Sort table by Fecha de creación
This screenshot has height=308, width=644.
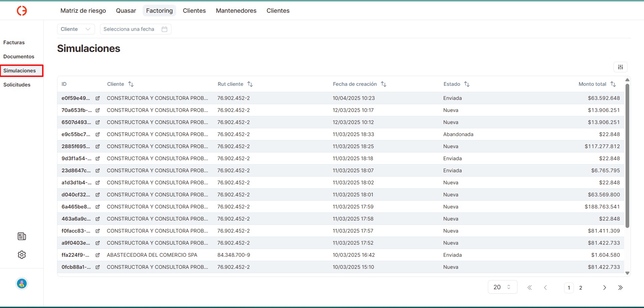click(384, 84)
